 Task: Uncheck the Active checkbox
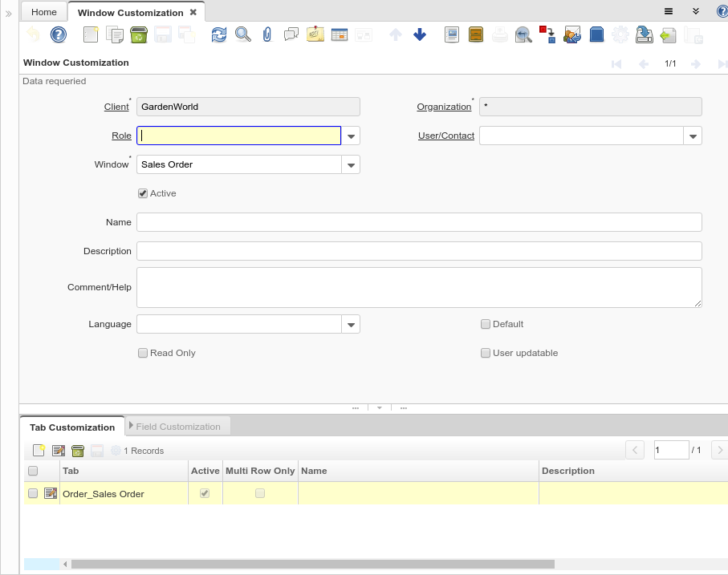pos(143,193)
